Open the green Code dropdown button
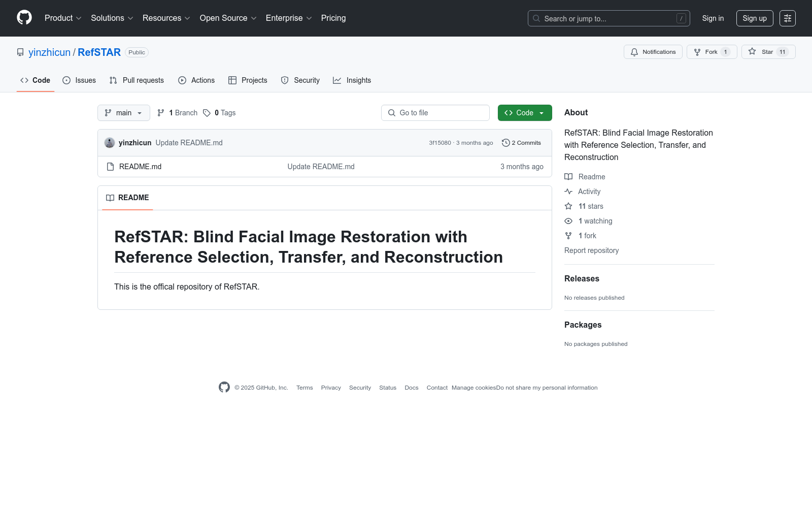 click(525, 113)
